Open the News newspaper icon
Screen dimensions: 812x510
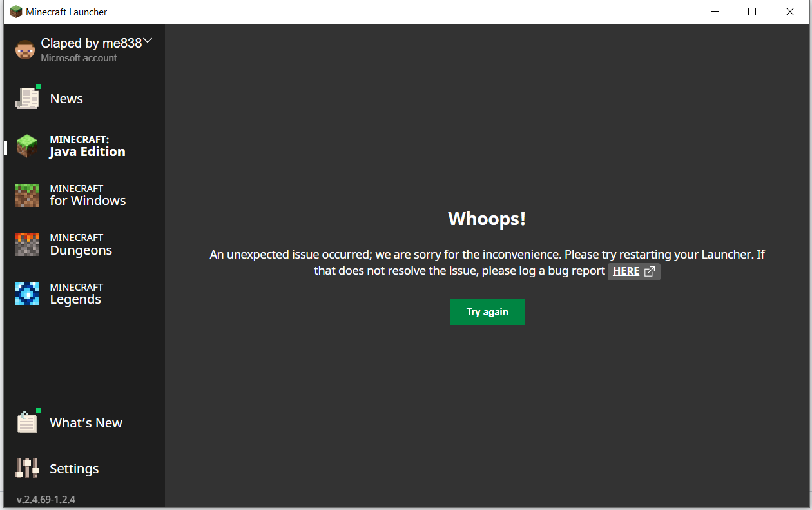point(27,98)
